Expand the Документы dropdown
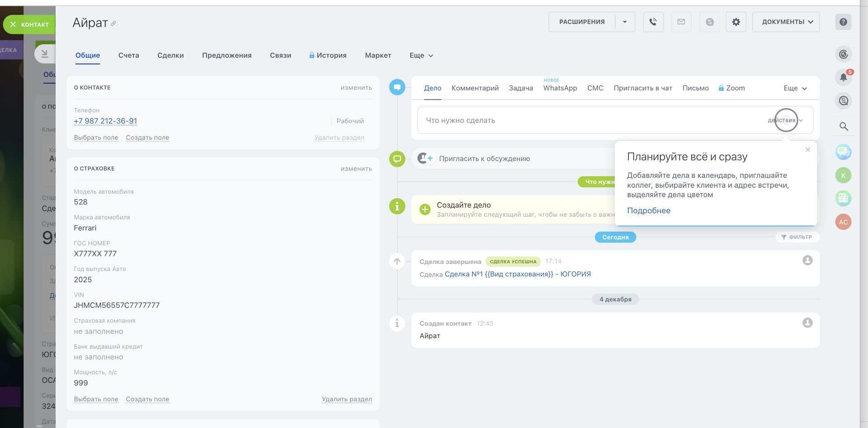868x428 pixels. pos(786,22)
